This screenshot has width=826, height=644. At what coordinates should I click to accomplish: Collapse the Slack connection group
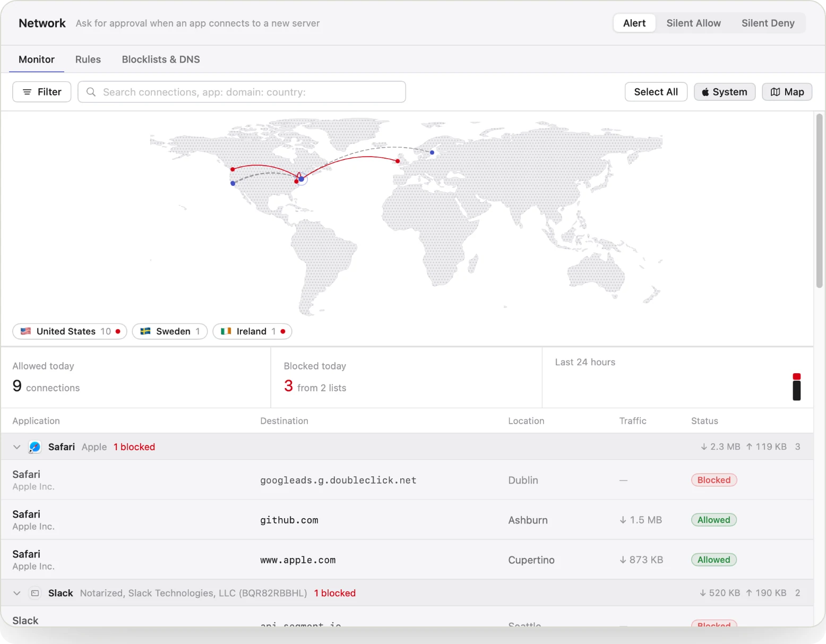(x=17, y=593)
